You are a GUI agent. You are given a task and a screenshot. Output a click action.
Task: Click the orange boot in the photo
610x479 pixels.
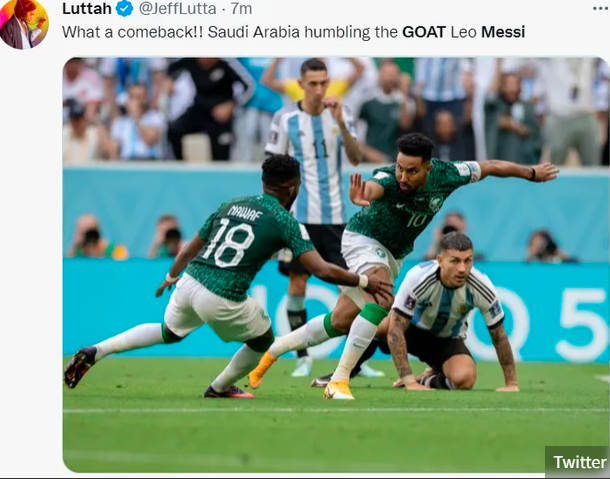[261, 369]
